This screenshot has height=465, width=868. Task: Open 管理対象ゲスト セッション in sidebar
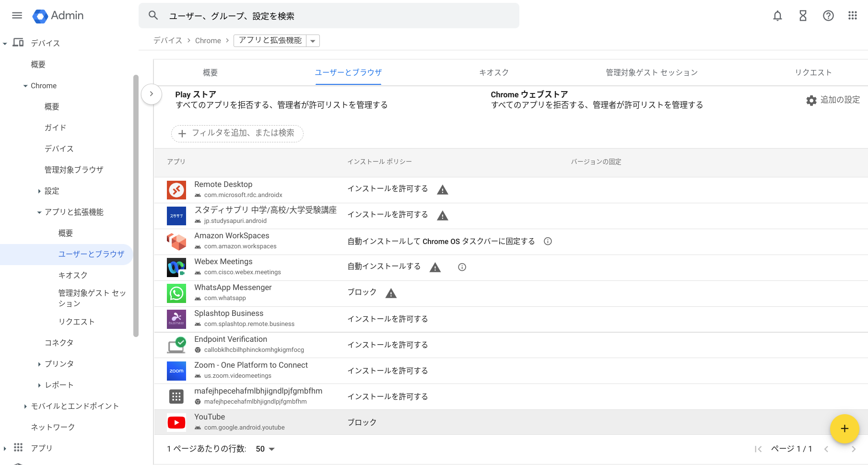click(92, 298)
